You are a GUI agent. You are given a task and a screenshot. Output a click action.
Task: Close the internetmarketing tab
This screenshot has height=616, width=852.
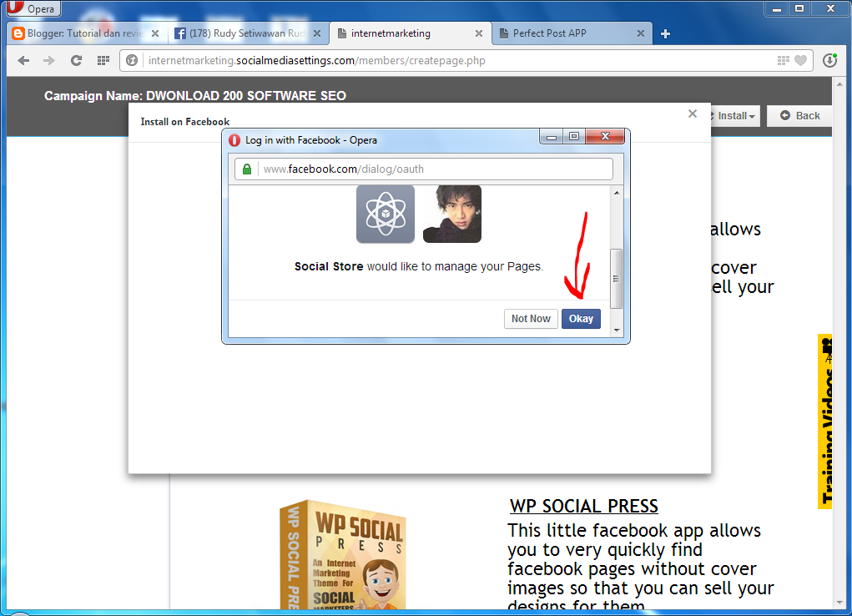[479, 33]
